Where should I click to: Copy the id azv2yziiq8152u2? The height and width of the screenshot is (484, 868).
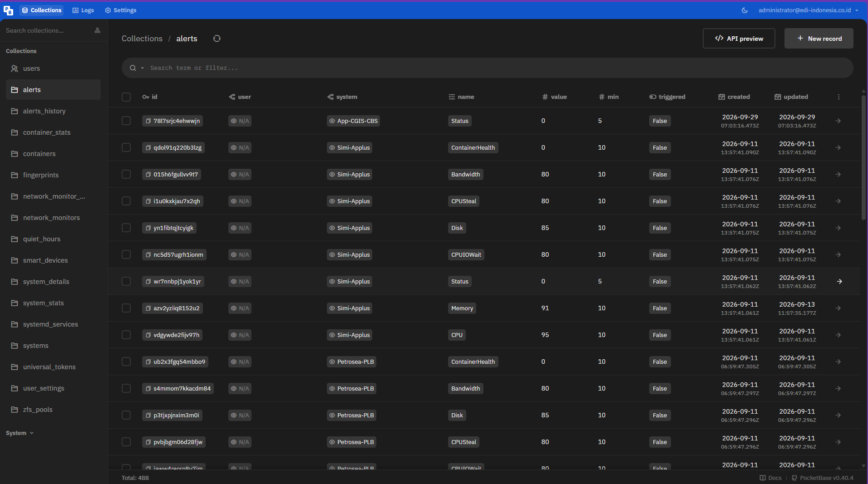pyautogui.click(x=148, y=308)
